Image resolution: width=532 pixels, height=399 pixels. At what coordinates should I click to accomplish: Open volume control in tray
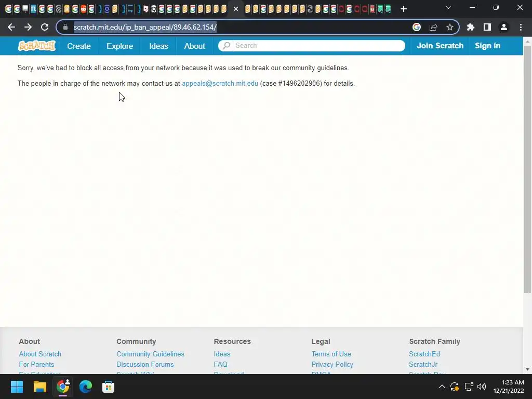(482, 387)
